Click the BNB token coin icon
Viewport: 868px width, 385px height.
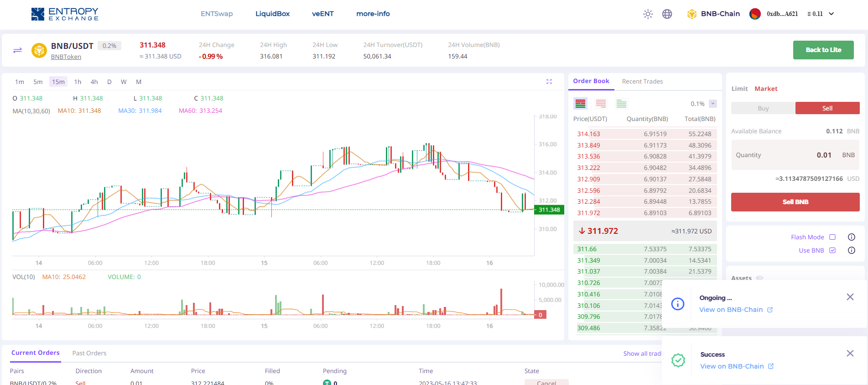[x=39, y=50]
